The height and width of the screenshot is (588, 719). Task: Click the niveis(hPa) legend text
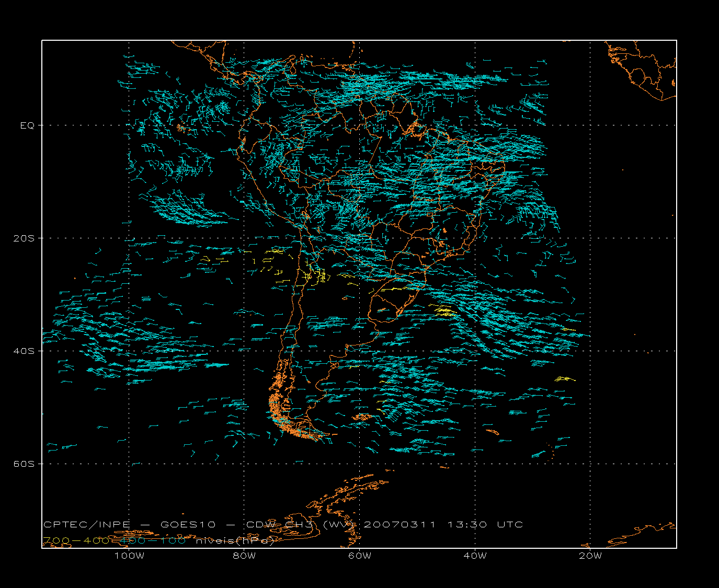235,541
